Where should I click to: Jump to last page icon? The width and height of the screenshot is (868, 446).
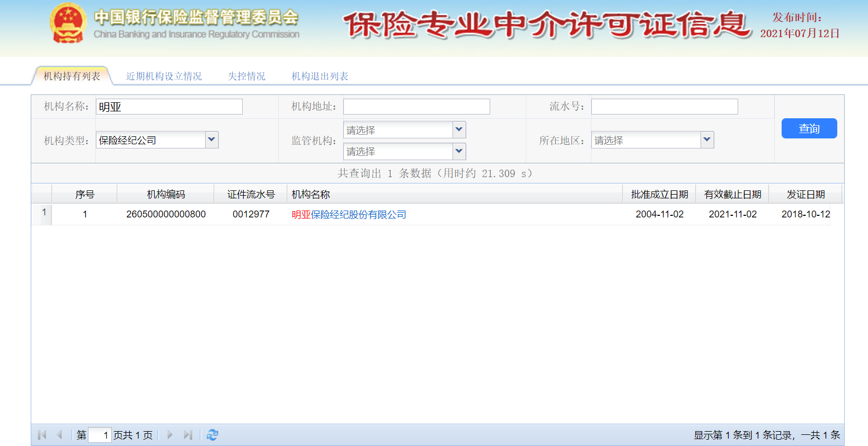(188, 435)
